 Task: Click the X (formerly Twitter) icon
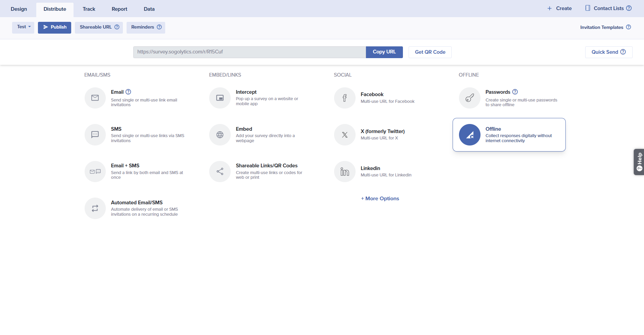click(x=344, y=135)
